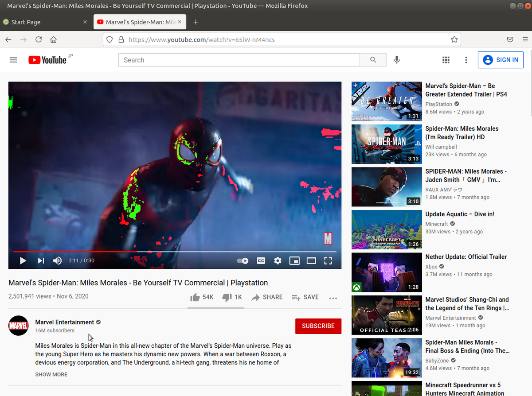This screenshot has width=532, height=396.
Task: Seek on the red video progress bar
Action: (175, 252)
